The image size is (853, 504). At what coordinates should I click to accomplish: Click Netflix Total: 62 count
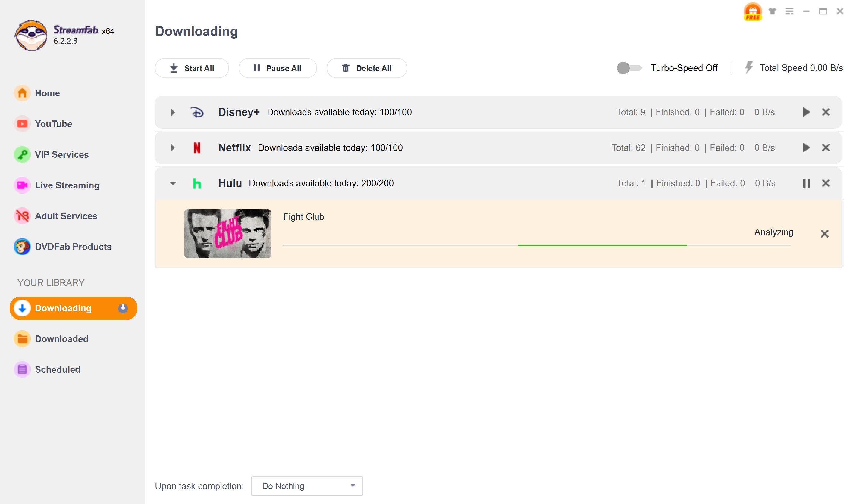628,148
